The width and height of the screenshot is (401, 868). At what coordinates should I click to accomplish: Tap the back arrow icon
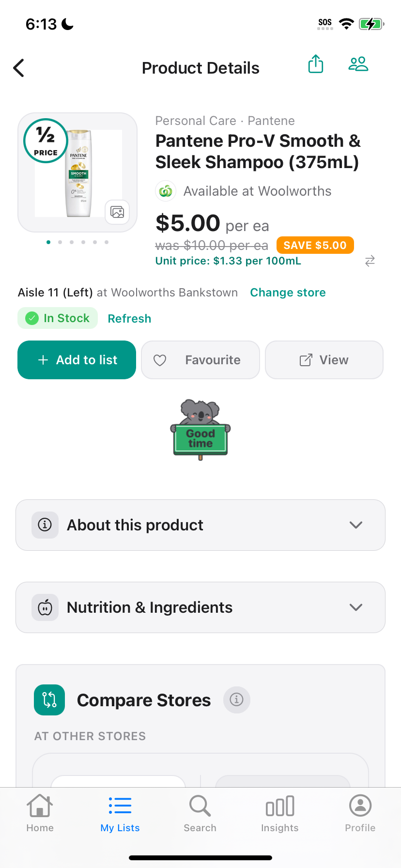(19, 68)
